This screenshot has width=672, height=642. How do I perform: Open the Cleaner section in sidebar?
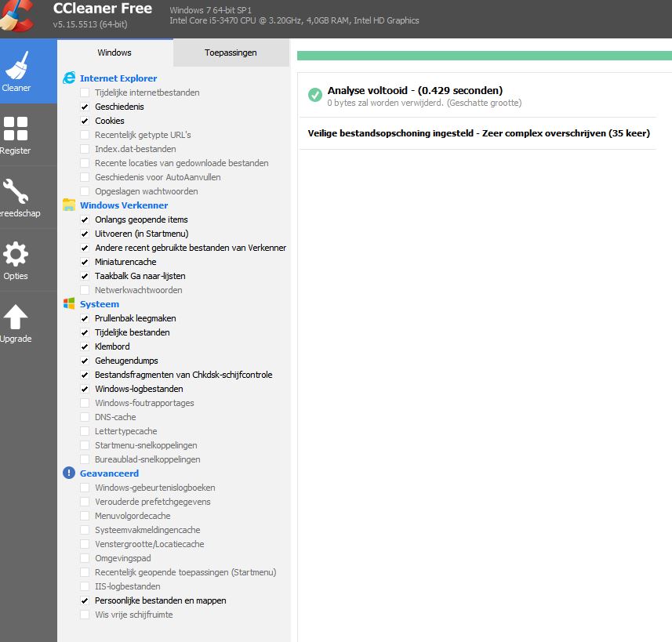(x=28, y=71)
